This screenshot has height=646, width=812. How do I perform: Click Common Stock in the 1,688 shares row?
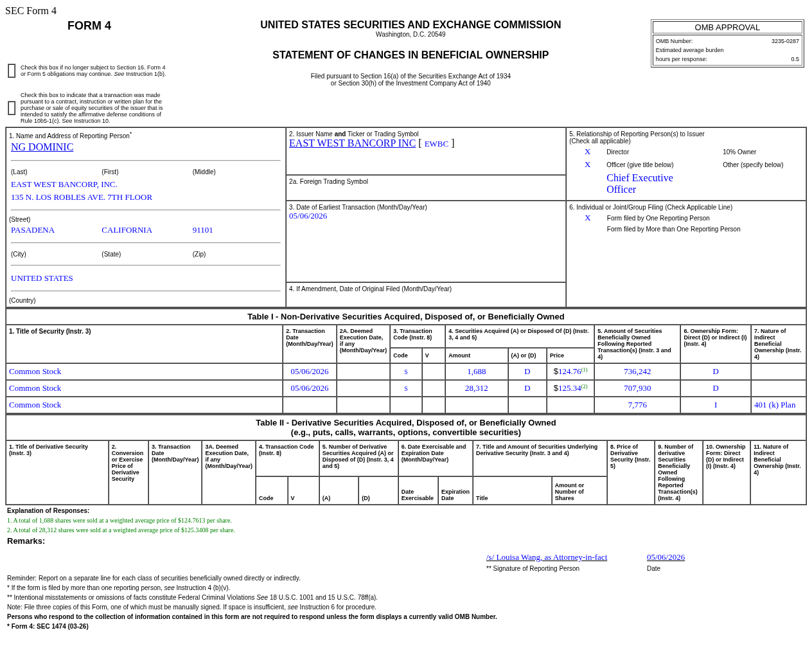tap(35, 372)
